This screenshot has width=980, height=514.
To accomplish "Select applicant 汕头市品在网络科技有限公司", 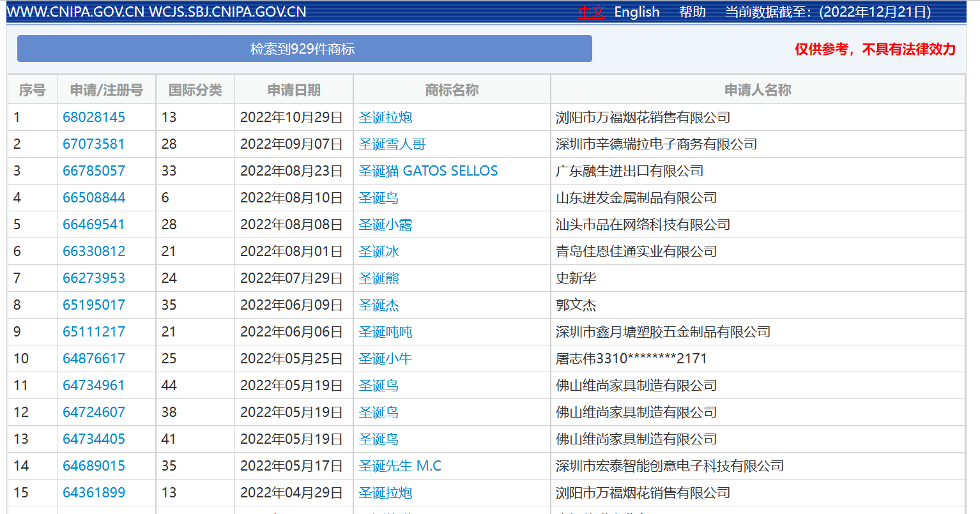I will pos(643,225).
